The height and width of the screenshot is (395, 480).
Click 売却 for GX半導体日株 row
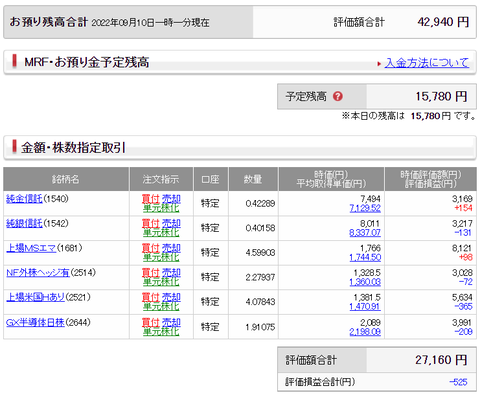(x=171, y=322)
